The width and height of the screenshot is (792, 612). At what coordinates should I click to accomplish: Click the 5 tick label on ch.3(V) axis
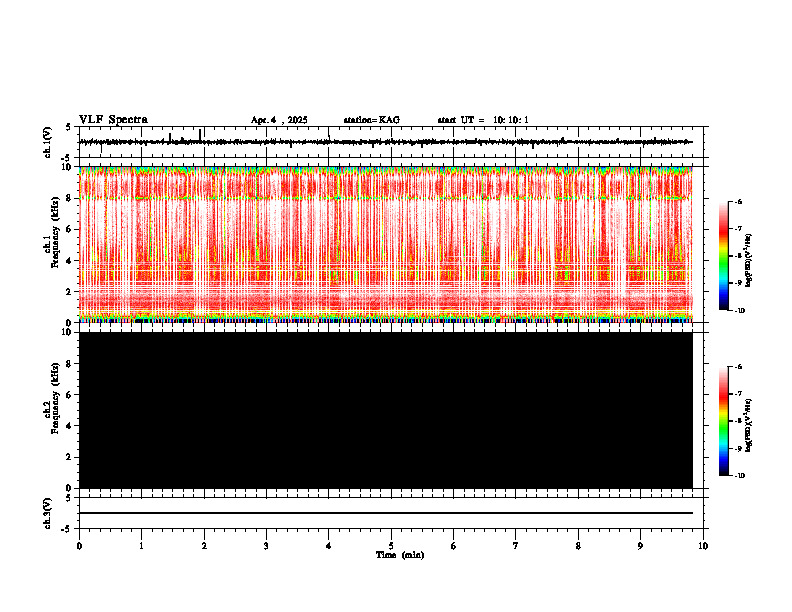coord(69,498)
